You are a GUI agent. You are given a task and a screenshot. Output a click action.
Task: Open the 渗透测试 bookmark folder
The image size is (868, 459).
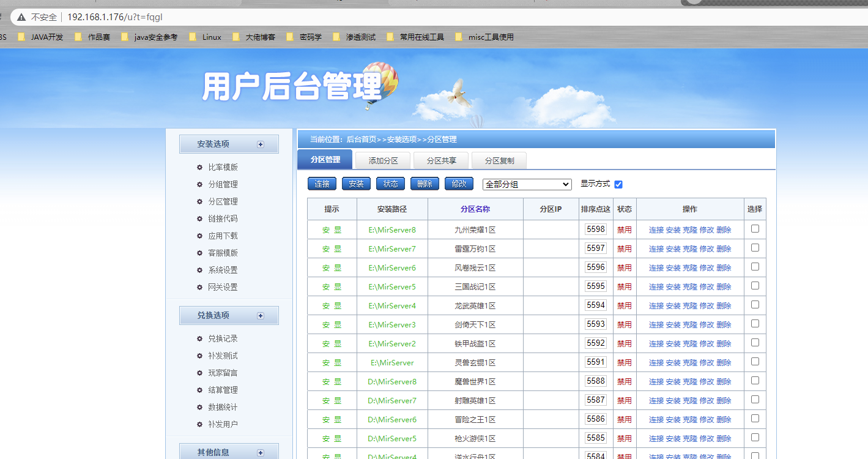pyautogui.click(x=354, y=37)
